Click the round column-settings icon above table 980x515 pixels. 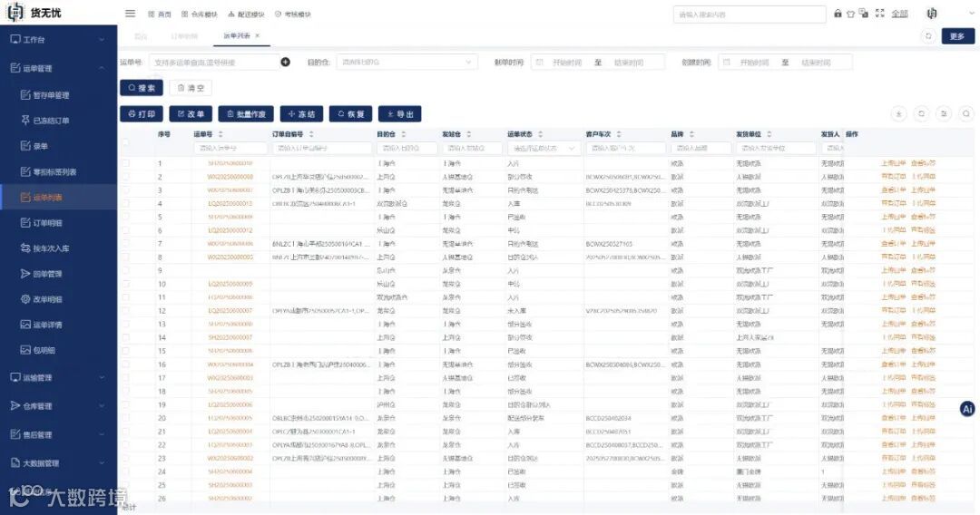944,113
